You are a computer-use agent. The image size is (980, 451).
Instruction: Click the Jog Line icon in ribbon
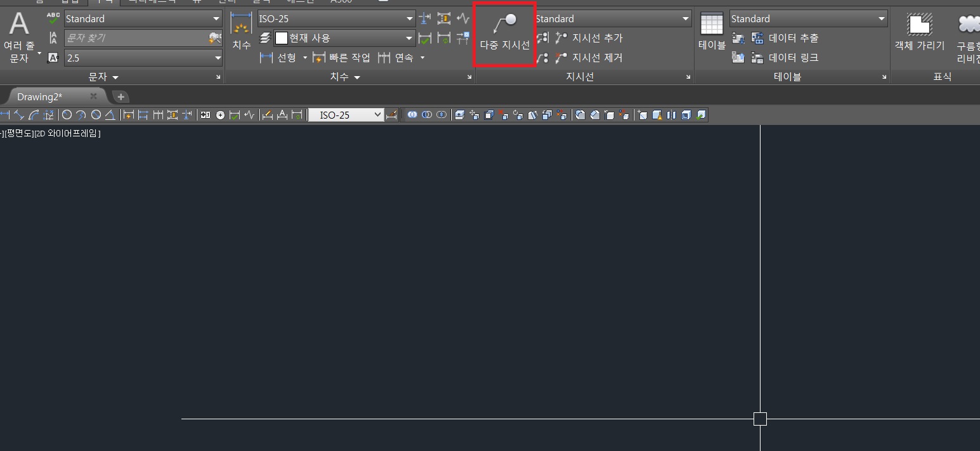pyautogui.click(x=462, y=19)
